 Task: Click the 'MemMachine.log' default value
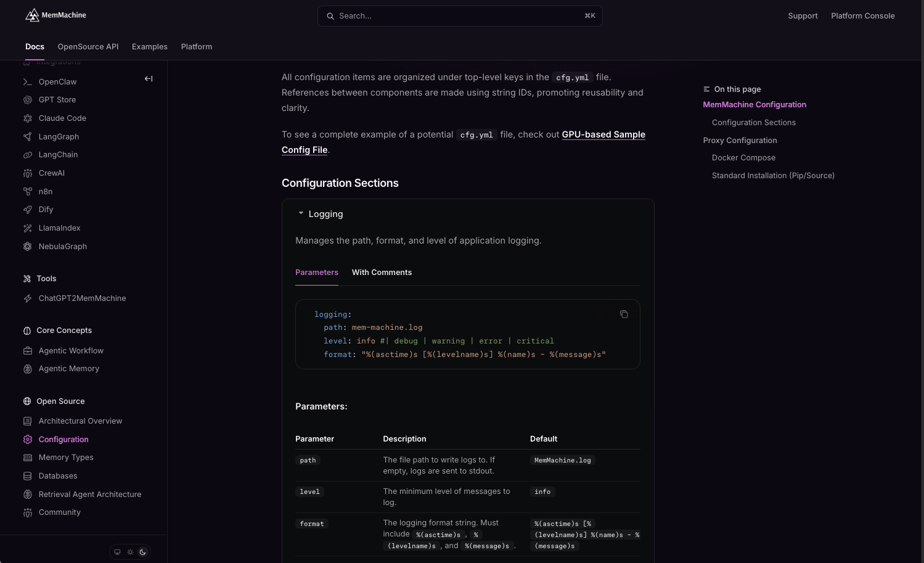(562, 460)
